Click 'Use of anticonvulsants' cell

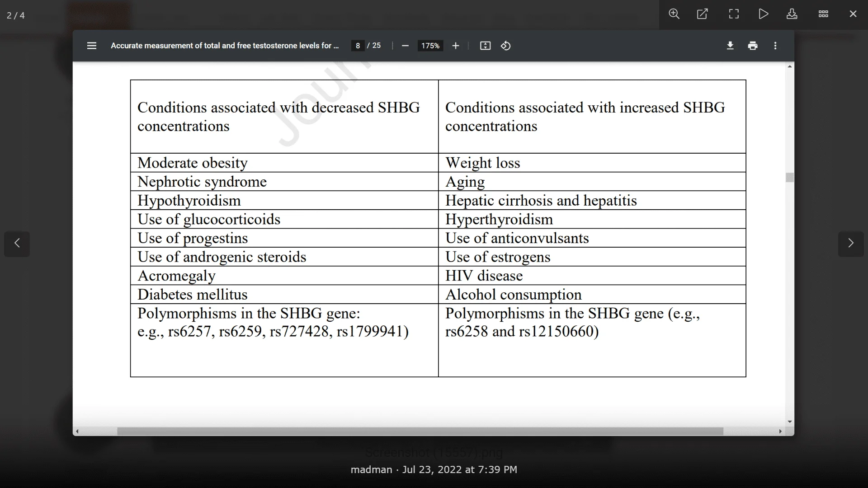click(592, 238)
